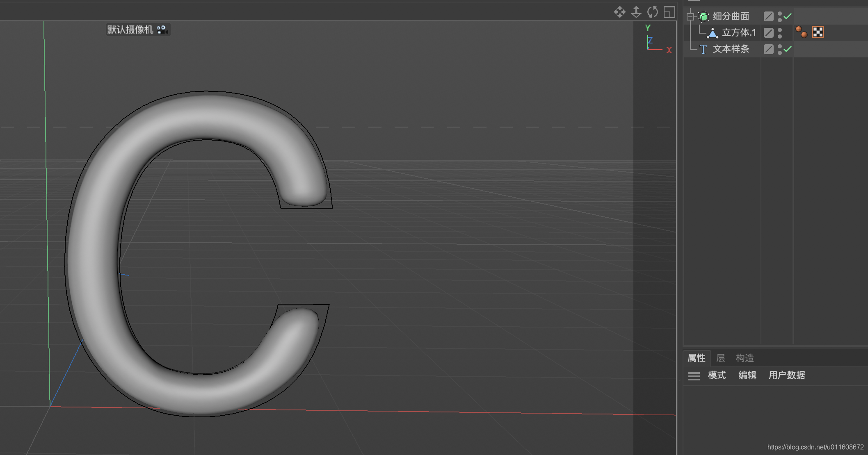Disable the 细分曲面 green enable checkmark

(x=788, y=16)
